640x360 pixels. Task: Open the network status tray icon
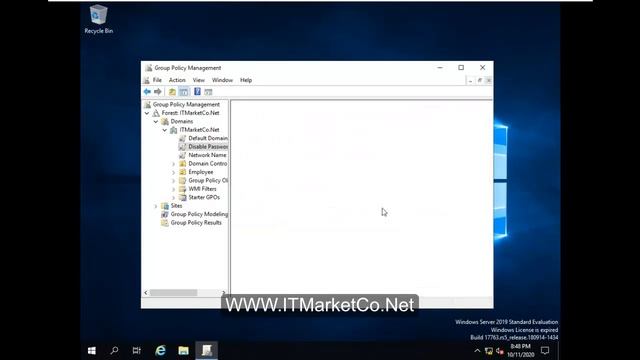489,351
